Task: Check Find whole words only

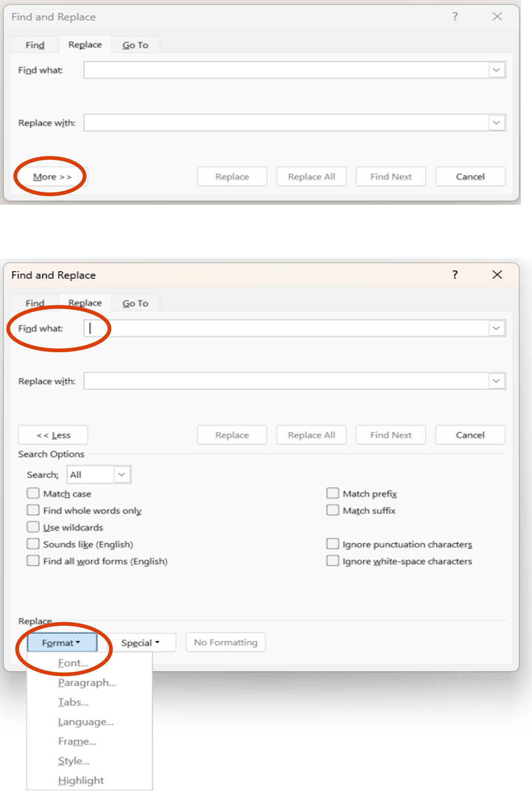Action: pos(33,510)
